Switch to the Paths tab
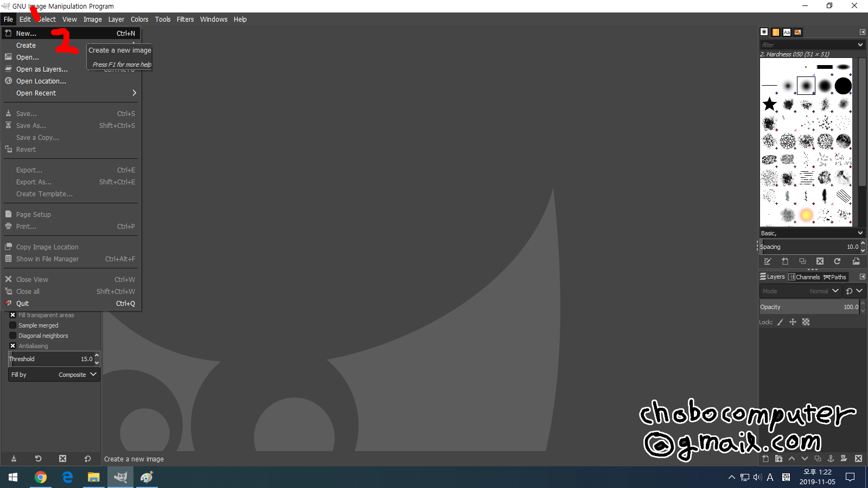Image resolution: width=868 pixels, height=488 pixels. coord(835,277)
